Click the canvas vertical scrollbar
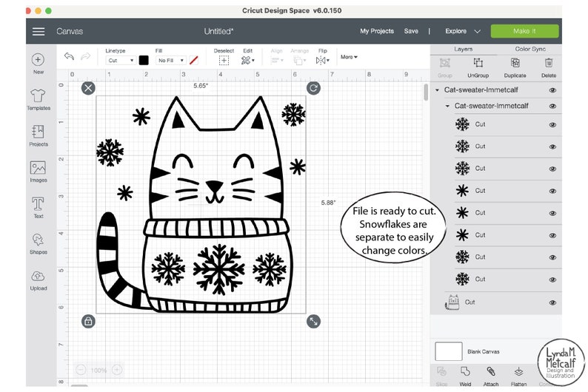Viewport: 588px width, 392px height. click(426, 92)
